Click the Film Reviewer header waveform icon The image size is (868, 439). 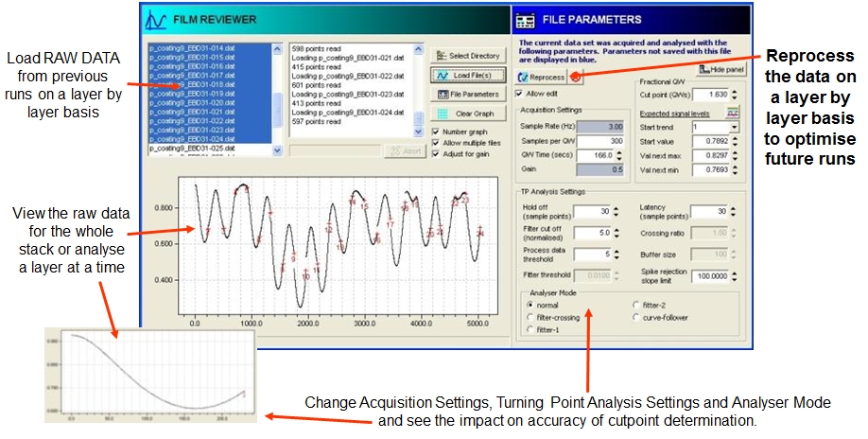[156, 20]
